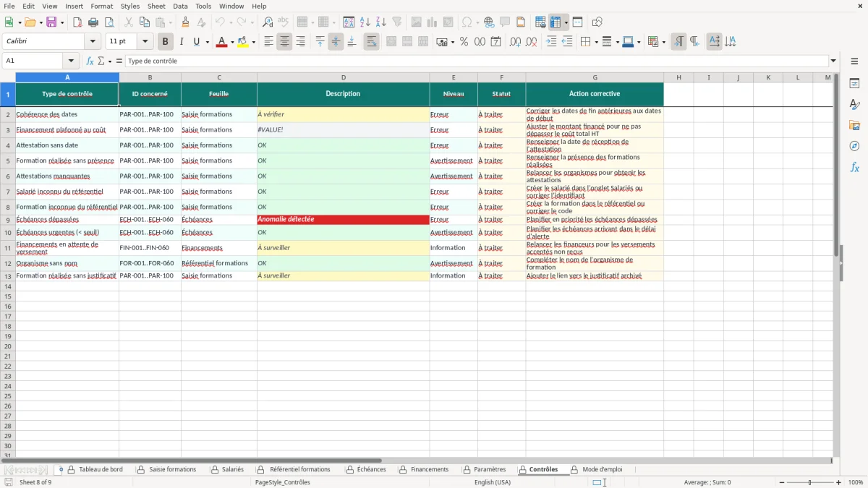The image size is (868, 488).
Task: Expand the formula bar arrow
Action: click(833, 61)
